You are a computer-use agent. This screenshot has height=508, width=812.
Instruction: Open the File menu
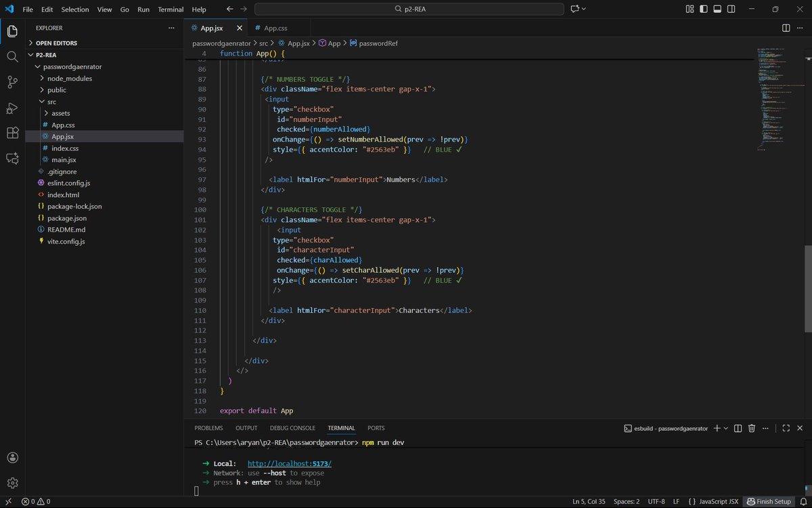pyautogui.click(x=28, y=9)
